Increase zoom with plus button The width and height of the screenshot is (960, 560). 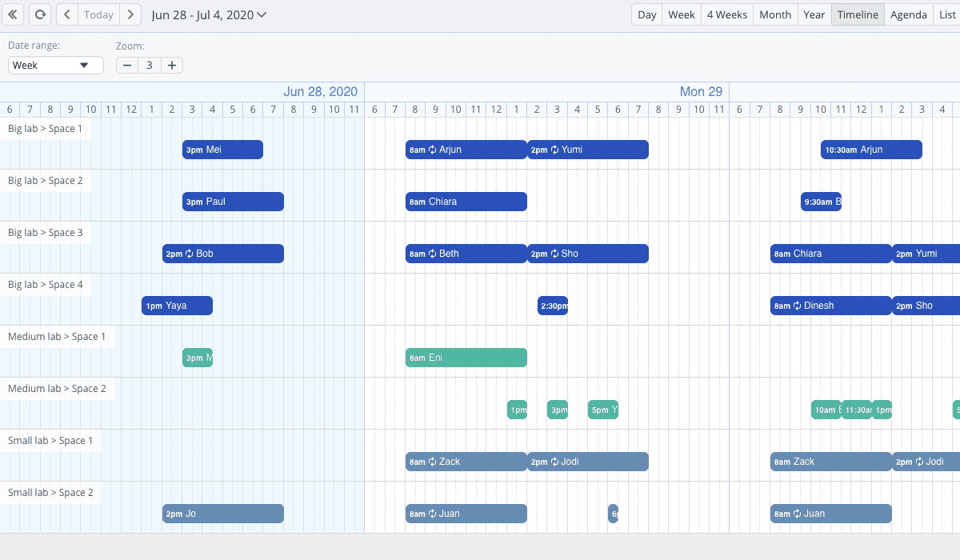171,66
